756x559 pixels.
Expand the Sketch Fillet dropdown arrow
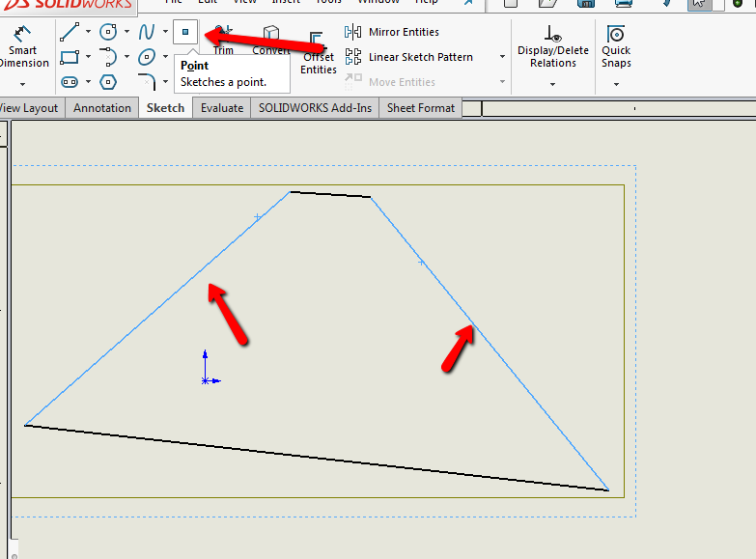click(165, 82)
